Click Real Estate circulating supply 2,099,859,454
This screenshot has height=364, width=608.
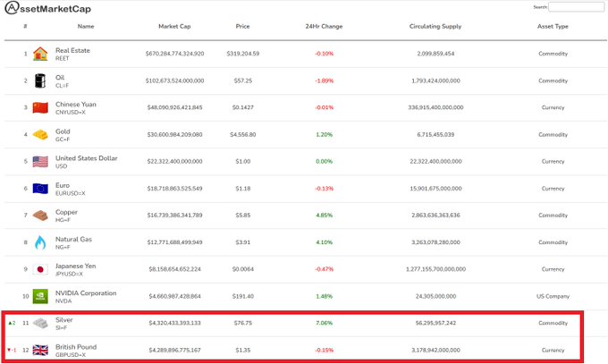point(435,54)
